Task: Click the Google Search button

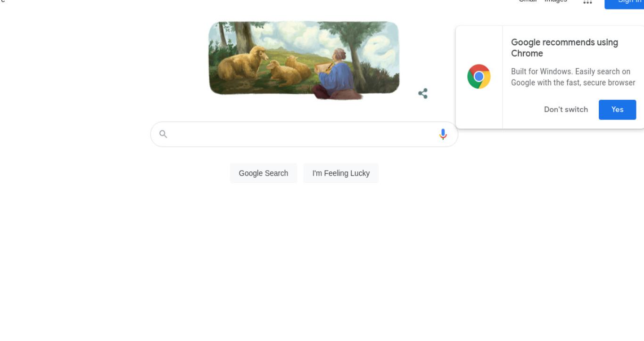Action: tap(264, 173)
